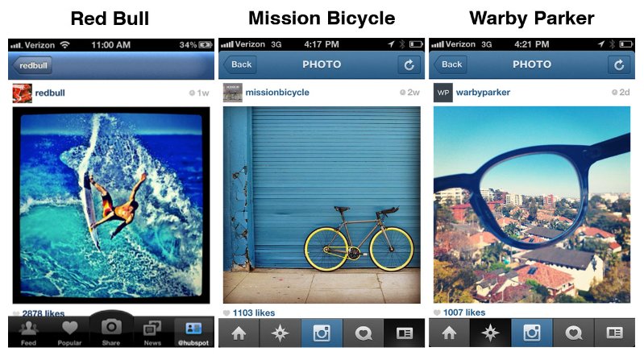Tap home icon in Mission Bicycle screen
644x356 pixels.
point(239,333)
